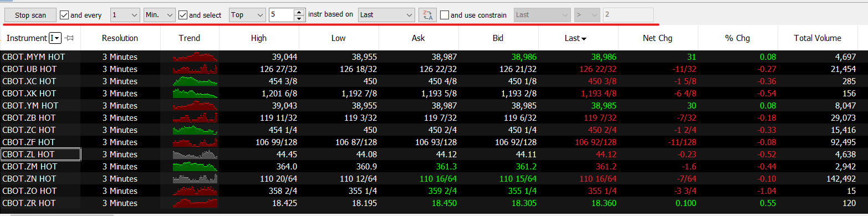Viewport: 868px width, 216px height.
Task: Click the pin icon beside Instrument header
Action: pos(69,38)
